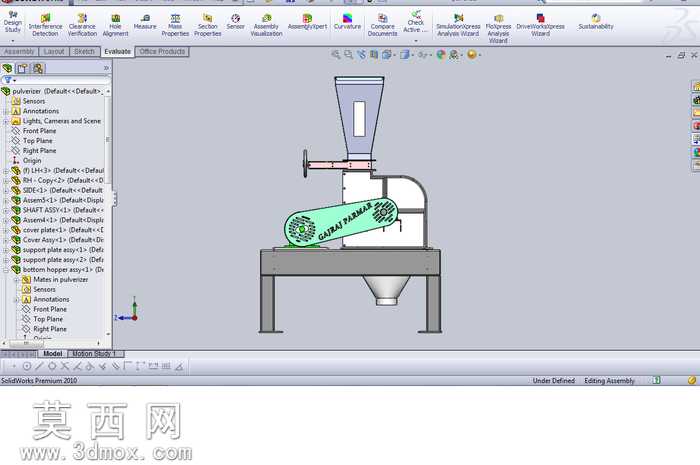Switch to the Layout tab
This screenshot has height=465, width=700.
pyautogui.click(x=54, y=52)
